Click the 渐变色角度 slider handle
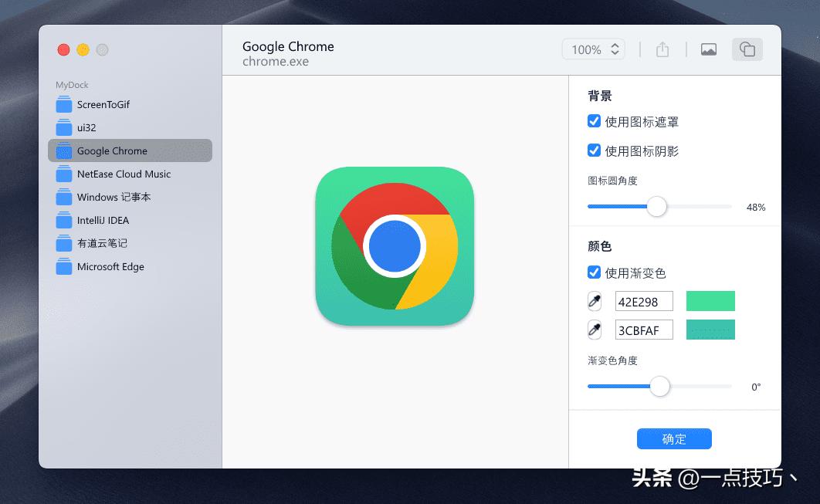Image resolution: width=820 pixels, height=504 pixels. coord(659,386)
